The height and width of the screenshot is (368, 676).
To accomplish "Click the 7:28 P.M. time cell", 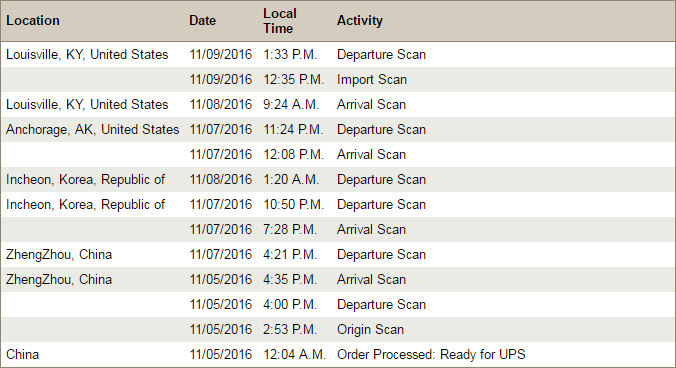I will tap(290, 230).
